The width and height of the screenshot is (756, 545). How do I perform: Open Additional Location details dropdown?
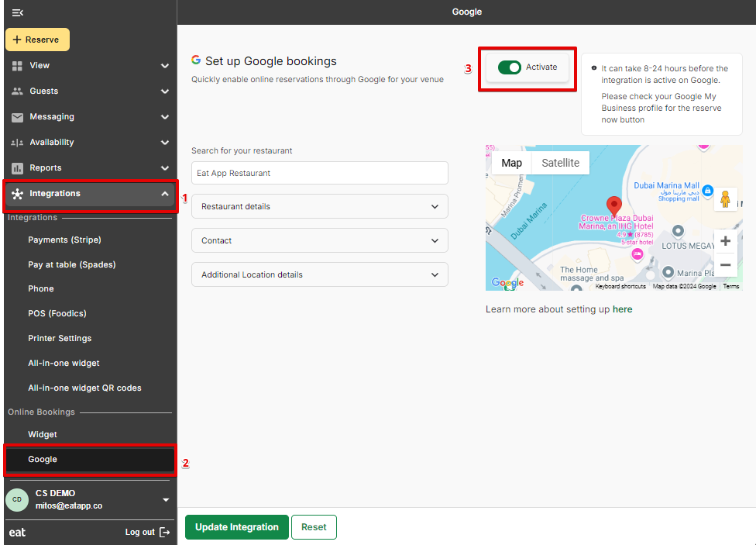tap(319, 274)
